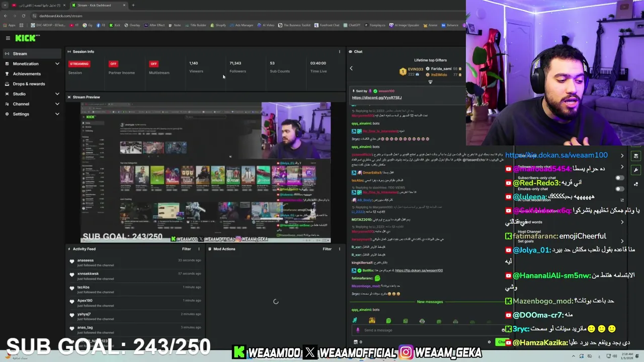
Task: Click browser address bar dashboard.kick.com/stream
Action: (60, 16)
